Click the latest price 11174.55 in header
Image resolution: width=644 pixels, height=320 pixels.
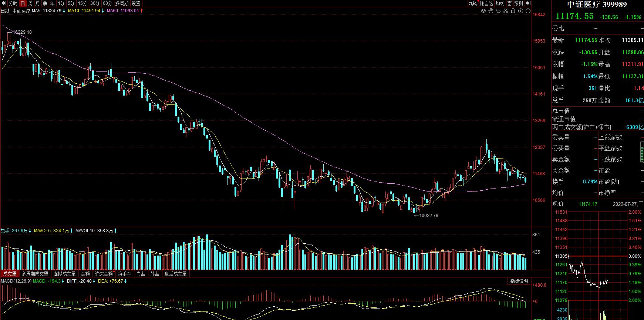(575, 16)
